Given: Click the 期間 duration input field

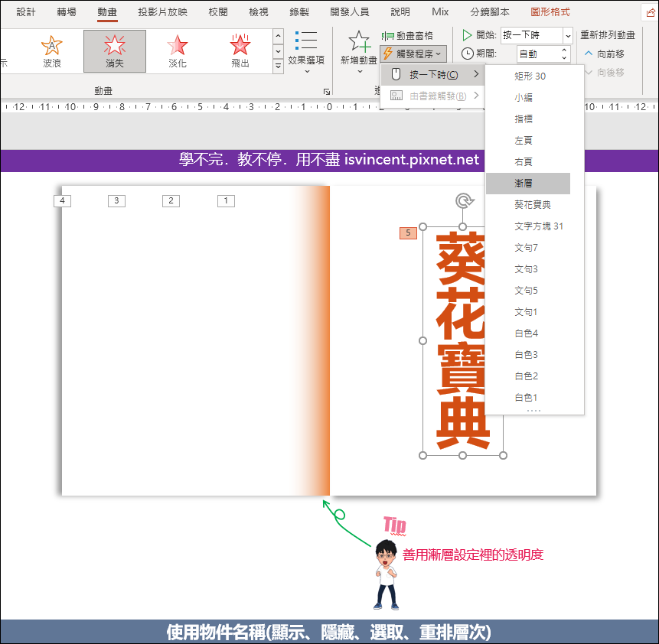Looking at the screenshot, I should point(538,54).
